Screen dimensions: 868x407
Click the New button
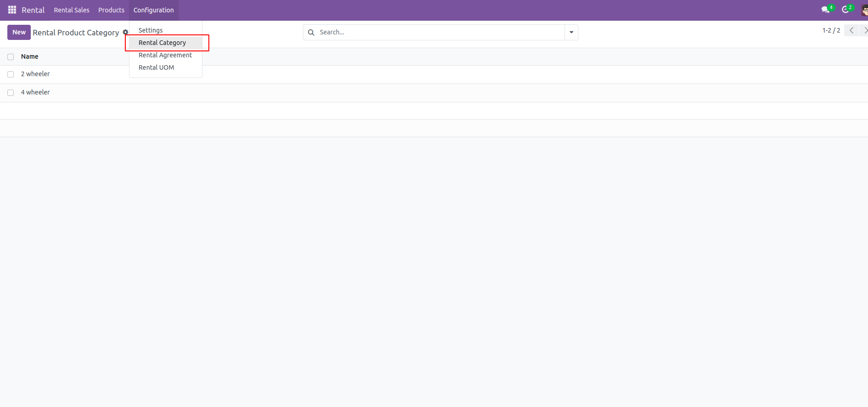(x=19, y=32)
